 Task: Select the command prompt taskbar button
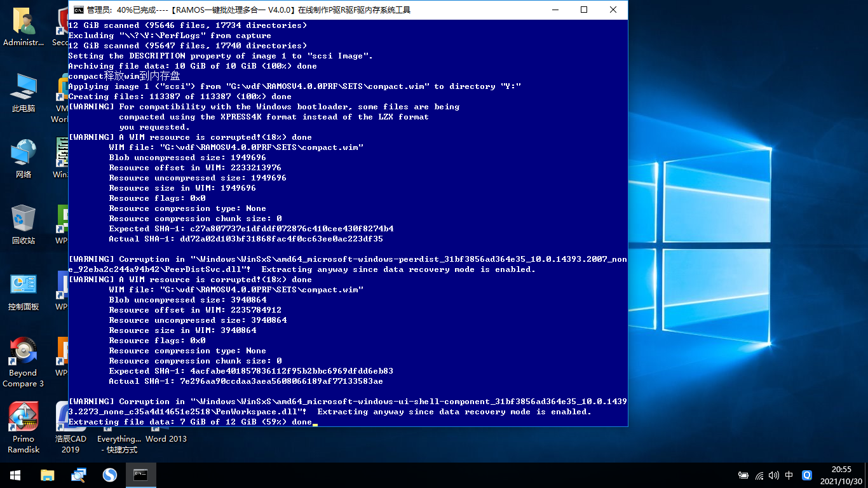click(140, 475)
